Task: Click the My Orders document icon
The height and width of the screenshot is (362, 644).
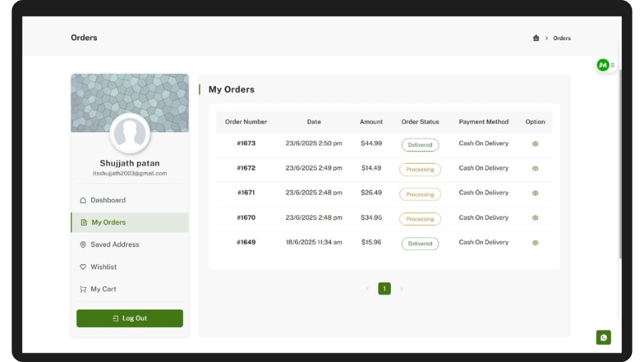Action: (x=84, y=223)
